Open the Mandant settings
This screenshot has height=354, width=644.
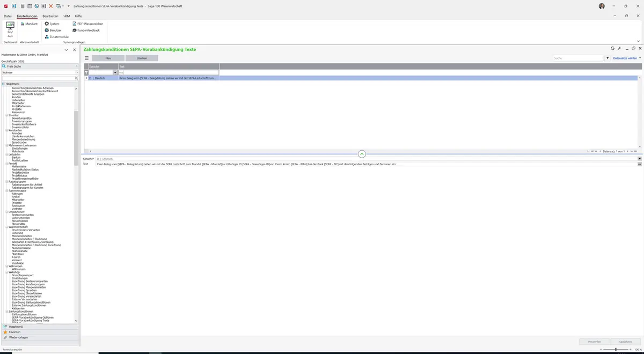coord(28,24)
